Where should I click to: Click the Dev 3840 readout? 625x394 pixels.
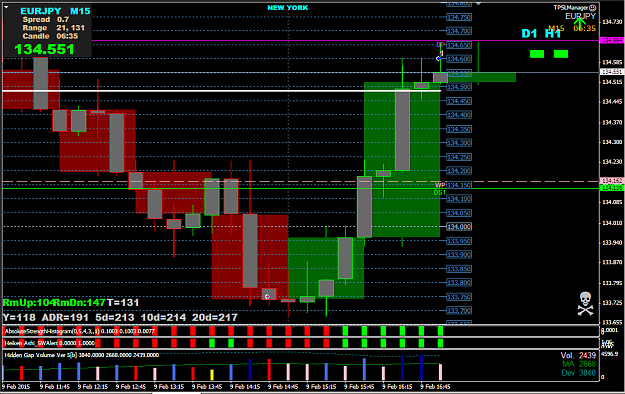(x=578, y=373)
